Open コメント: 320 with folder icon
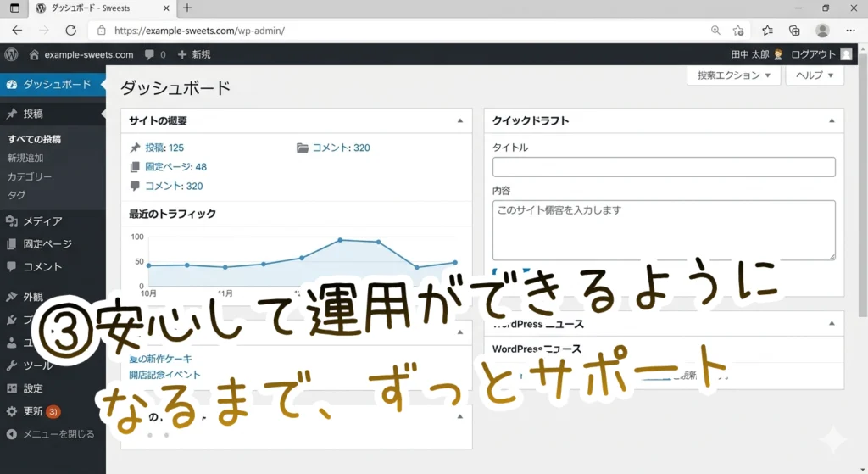 point(341,148)
